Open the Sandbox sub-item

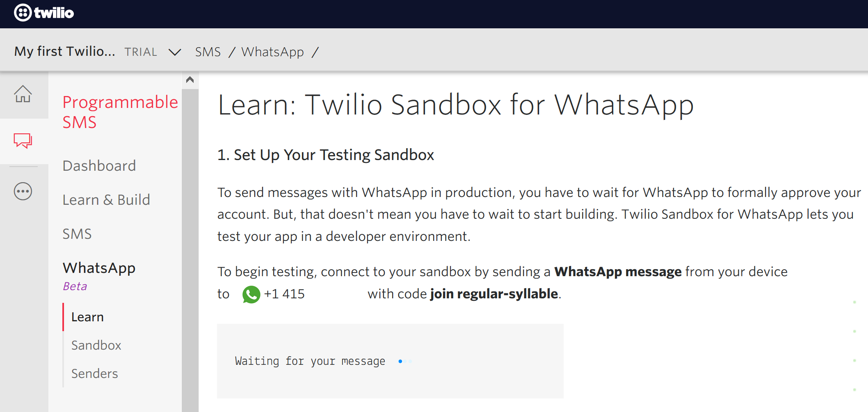(96, 346)
